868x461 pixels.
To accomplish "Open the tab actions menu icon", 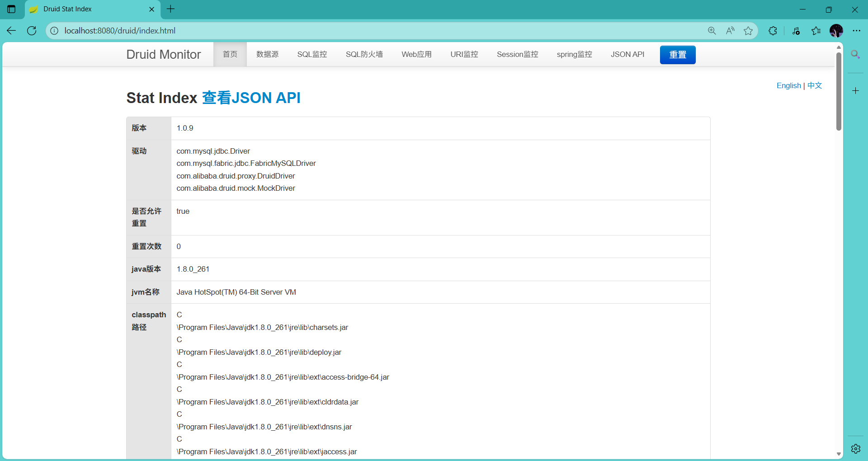I will [x=11, y=9].
